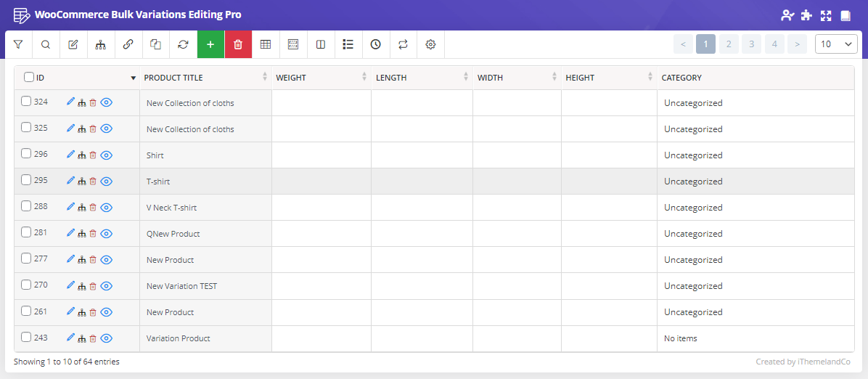Open the filter funnel tool
Image resolution: width=868 pixels, height=379 pixels.
[x=18, y=44]
